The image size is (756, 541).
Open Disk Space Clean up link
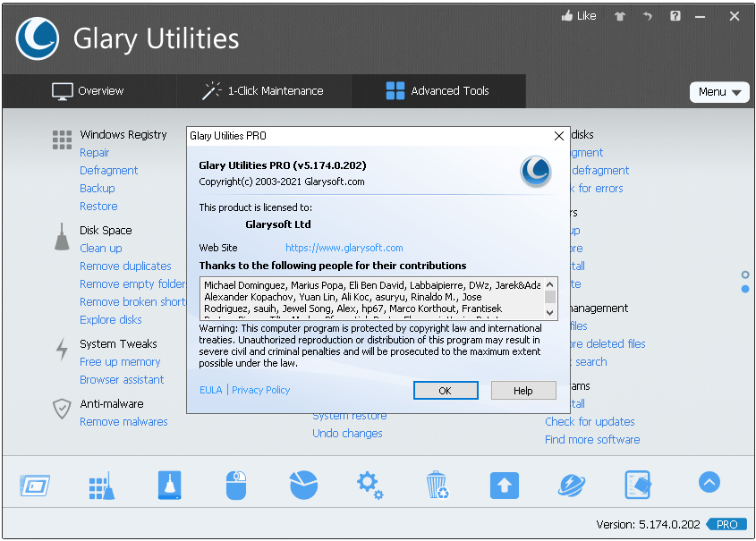pos(101,248)
